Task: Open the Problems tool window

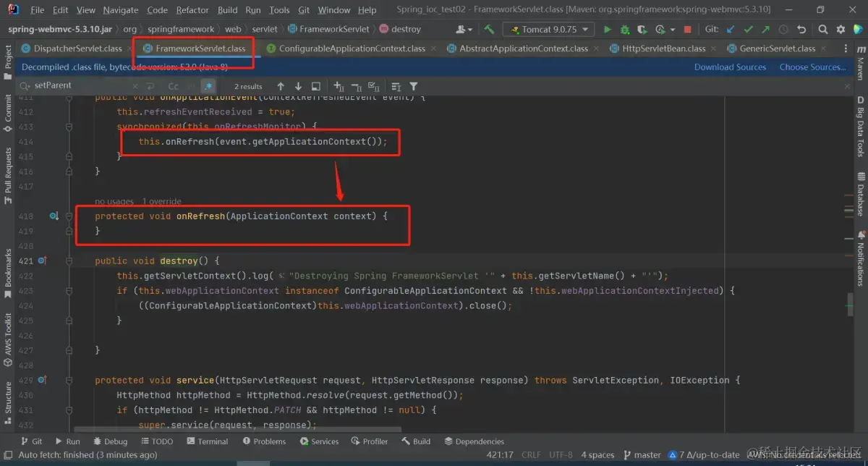Action: coord(264,441)
